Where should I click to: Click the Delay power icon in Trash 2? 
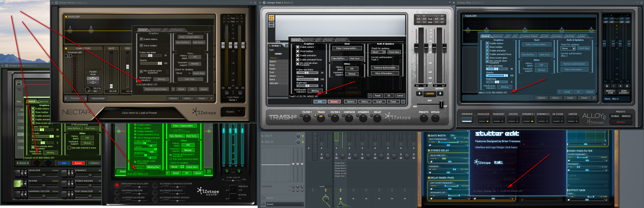coord(372,115)
